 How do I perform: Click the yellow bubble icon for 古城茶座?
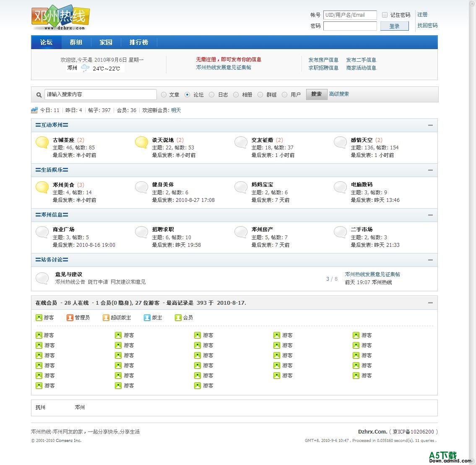click(x=42, y=143)
